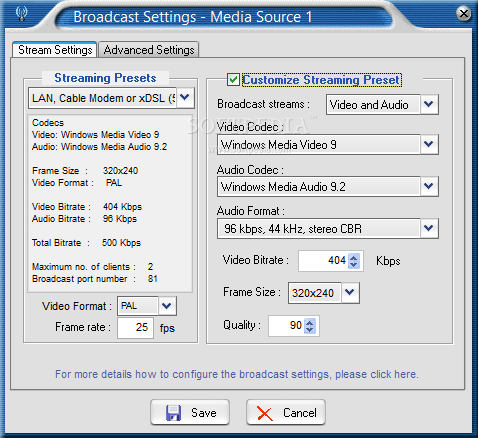Click the Frame rate field showing 25

(x=135, y=328)
